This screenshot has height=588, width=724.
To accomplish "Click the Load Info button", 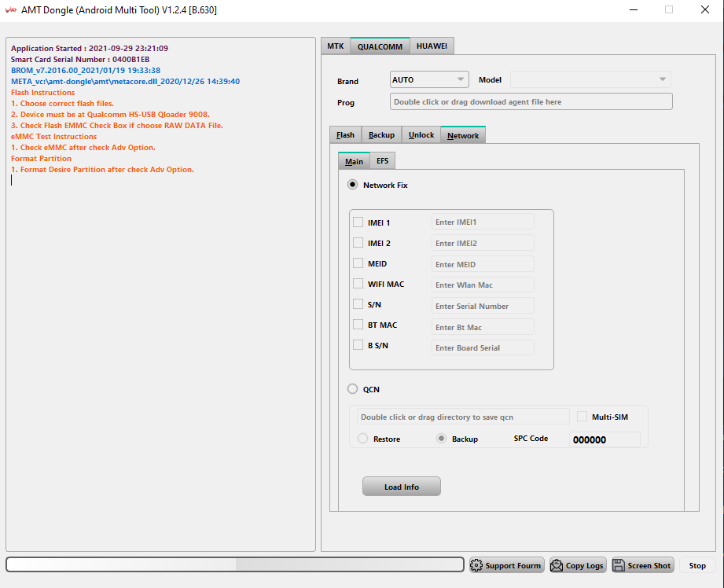I will click(402, 487).
